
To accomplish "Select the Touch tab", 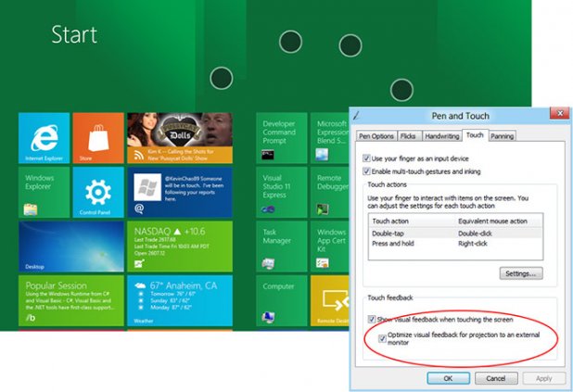I will [475, 134].
